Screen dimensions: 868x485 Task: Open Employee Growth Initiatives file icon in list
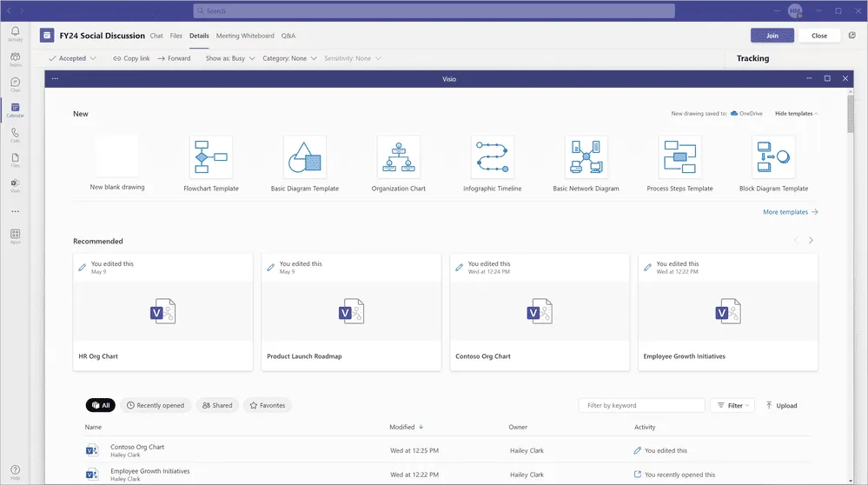(x=92, y=475)
